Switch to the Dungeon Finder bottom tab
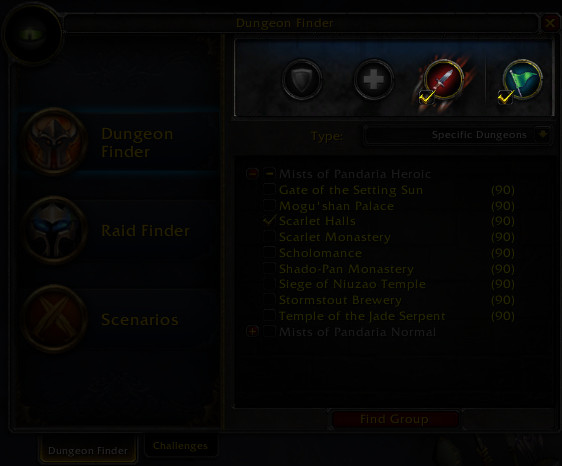The width and height of the screenshot is (562, 466). click(88, 450)
